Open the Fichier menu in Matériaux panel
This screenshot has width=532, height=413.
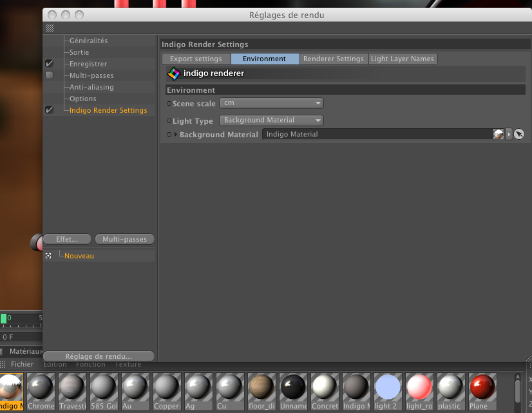click(22, 364)
